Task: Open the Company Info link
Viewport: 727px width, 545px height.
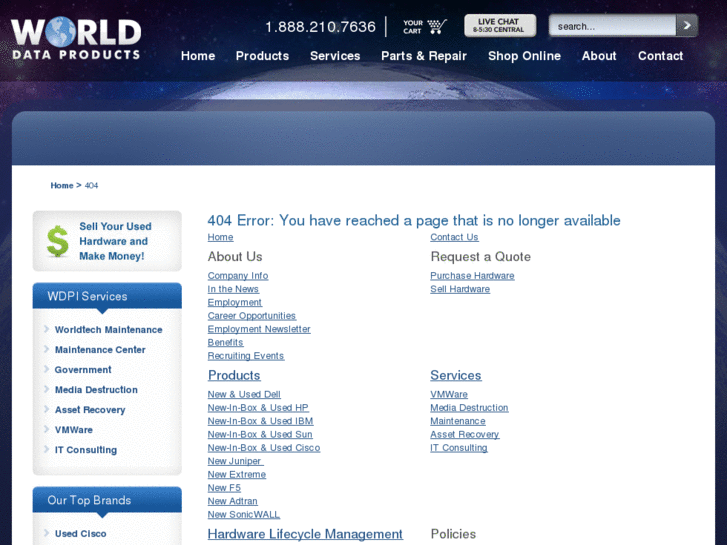Action: pyautogui.click(x=238, y=276)
